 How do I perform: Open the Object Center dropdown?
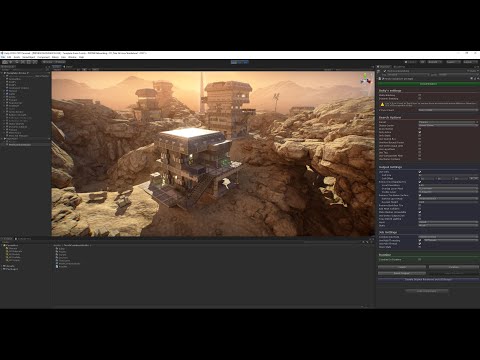point(448,125)
